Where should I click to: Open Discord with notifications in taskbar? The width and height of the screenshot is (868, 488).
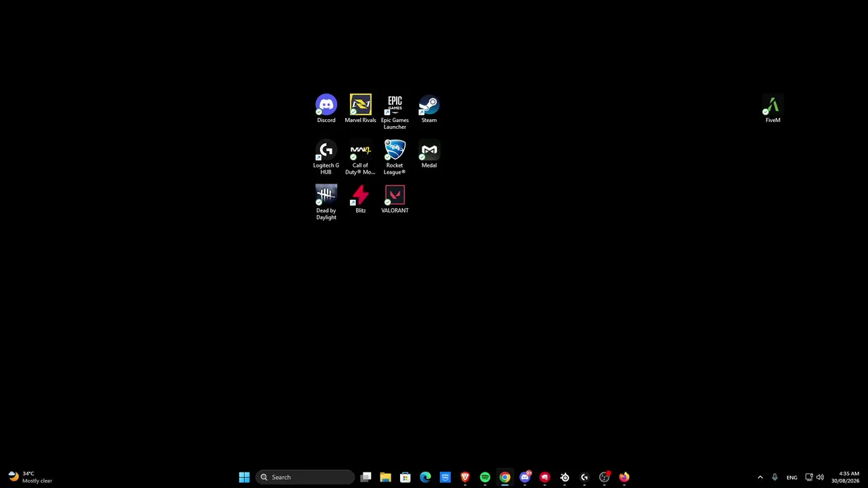pyautogui.click(x=525, y=477)
